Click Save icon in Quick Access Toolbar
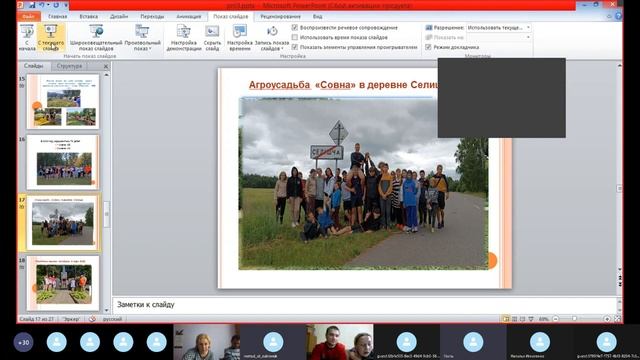The width and height of the screenshot is (640, 360). (x=32, y=5)
